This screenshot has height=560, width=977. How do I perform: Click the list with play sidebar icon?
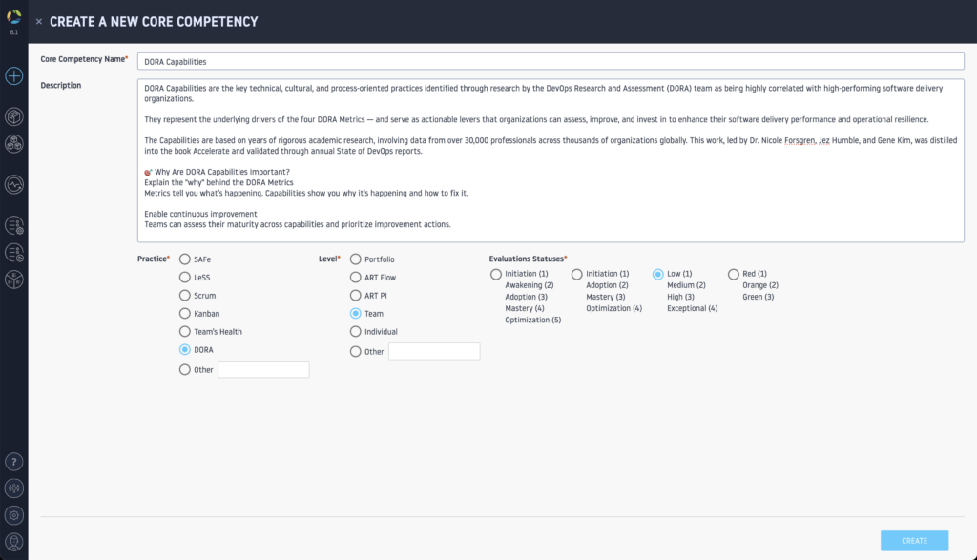(x=13, y=253)
